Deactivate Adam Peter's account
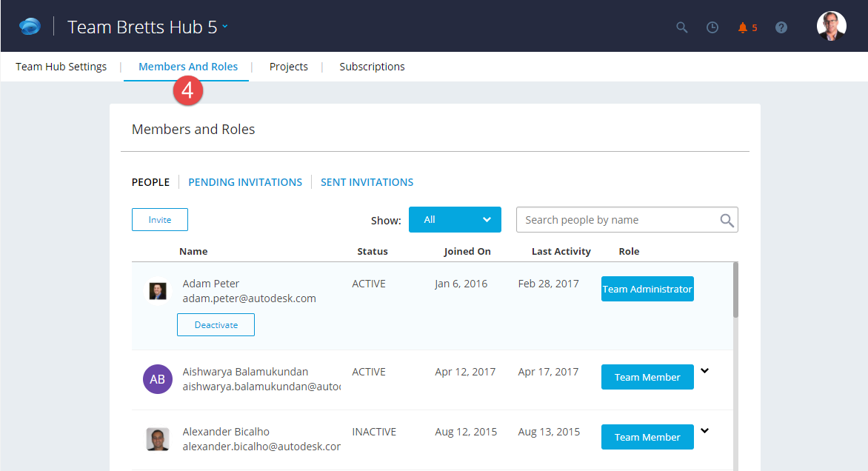 (x=216, y=324)
